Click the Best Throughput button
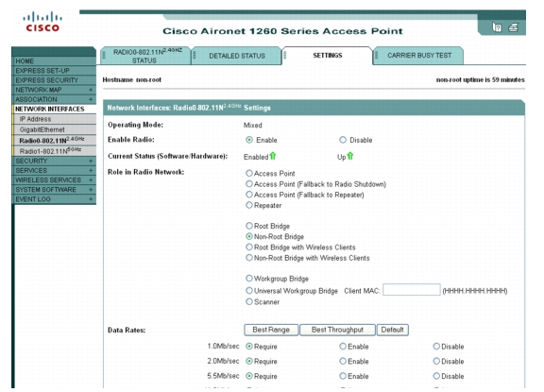Viewport: 544px width, 392px height. click(337, 330)
